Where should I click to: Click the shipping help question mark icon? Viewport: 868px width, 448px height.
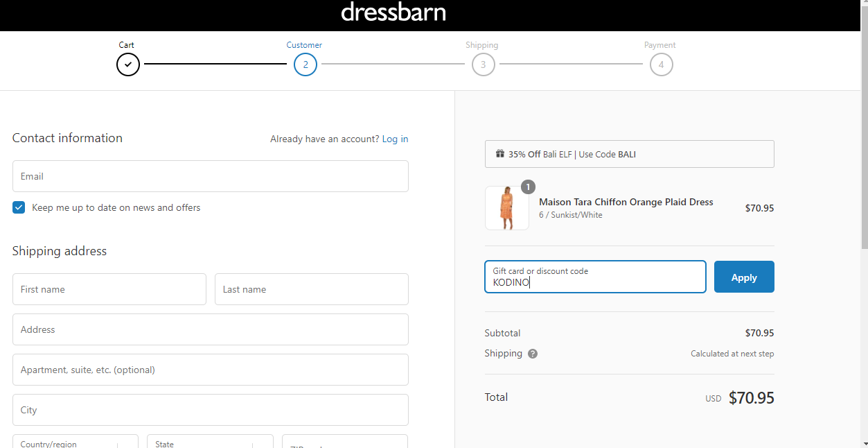(x=533, y=354)
